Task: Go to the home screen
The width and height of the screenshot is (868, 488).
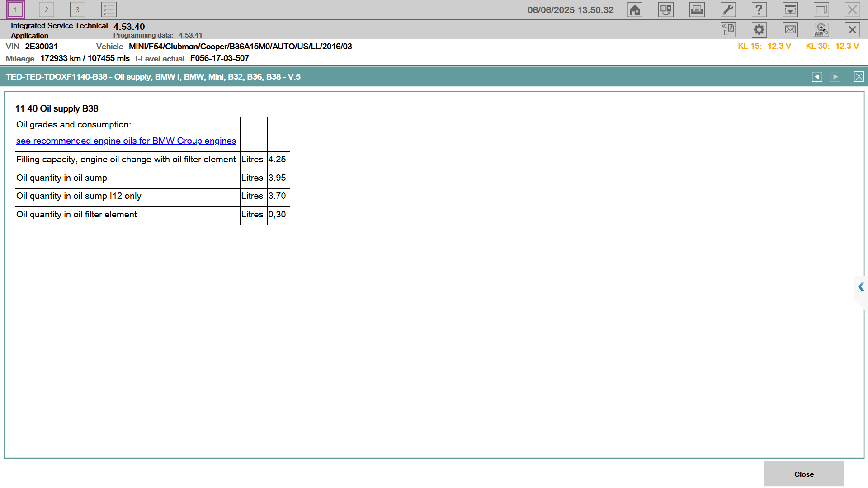Action: [635, 9]
